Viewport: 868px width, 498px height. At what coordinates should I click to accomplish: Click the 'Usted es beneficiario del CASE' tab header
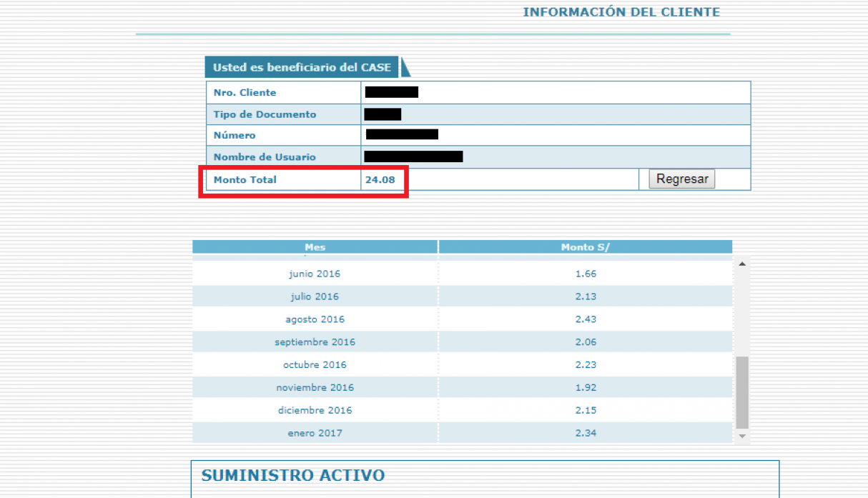(302, 67)
